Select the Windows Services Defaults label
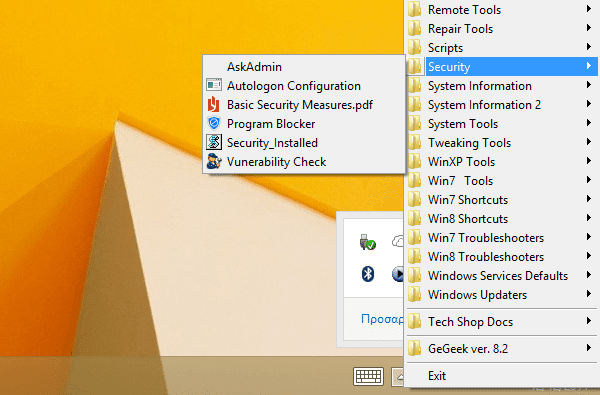 [x=497, y=276]
